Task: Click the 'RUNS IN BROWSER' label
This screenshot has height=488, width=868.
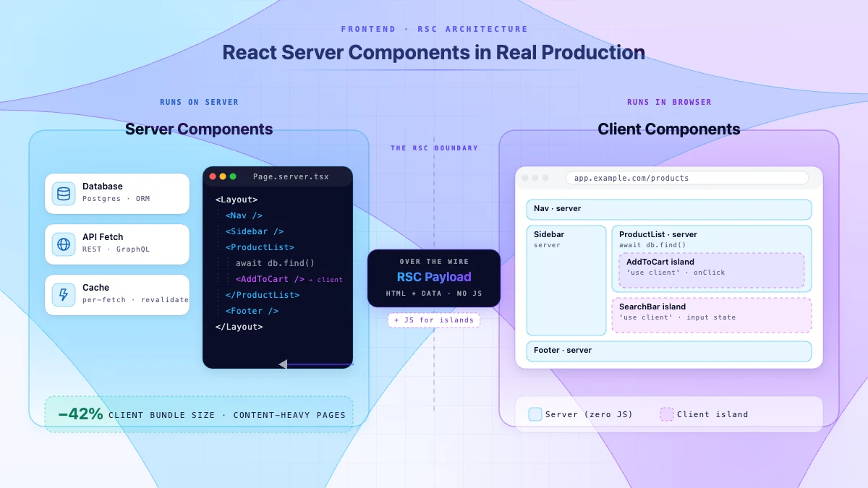Action: 669,103
